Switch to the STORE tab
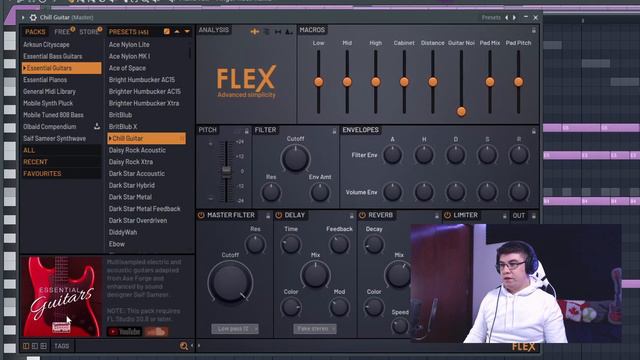 click(x=89, y=32)
